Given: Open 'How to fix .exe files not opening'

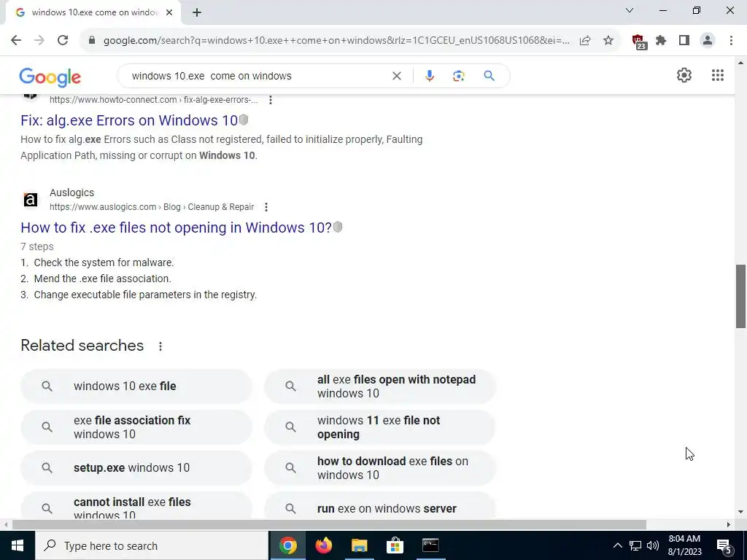Looking at the screenshot, I should (177, 227).
